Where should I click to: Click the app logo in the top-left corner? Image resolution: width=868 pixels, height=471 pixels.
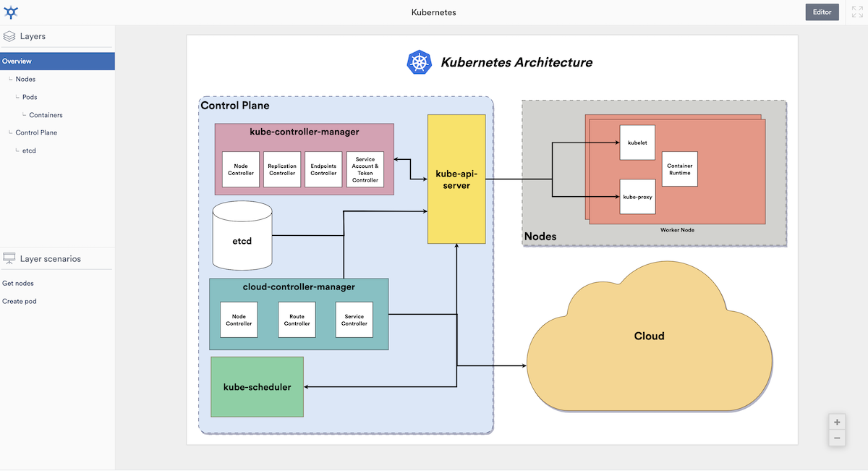click(x=11, y=12)
